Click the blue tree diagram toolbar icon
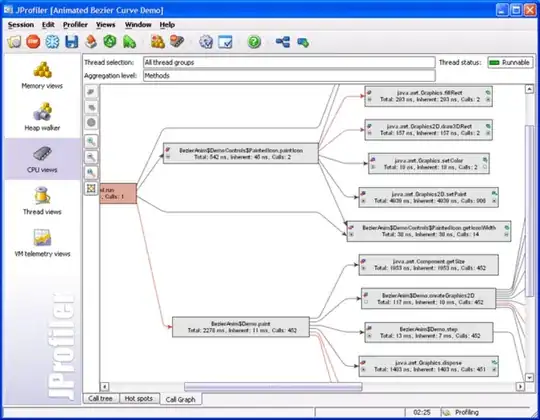The height and width of the screenshot is (420, 540). (283, 42)
